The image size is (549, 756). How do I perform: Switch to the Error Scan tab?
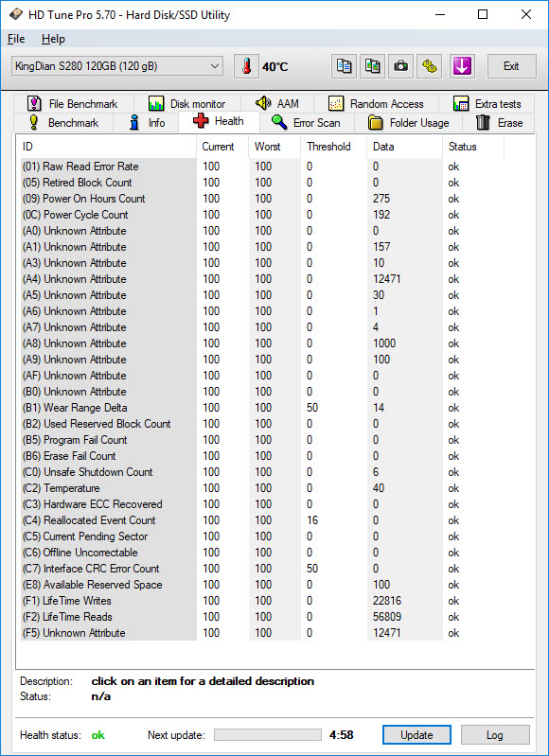(306, 122)
